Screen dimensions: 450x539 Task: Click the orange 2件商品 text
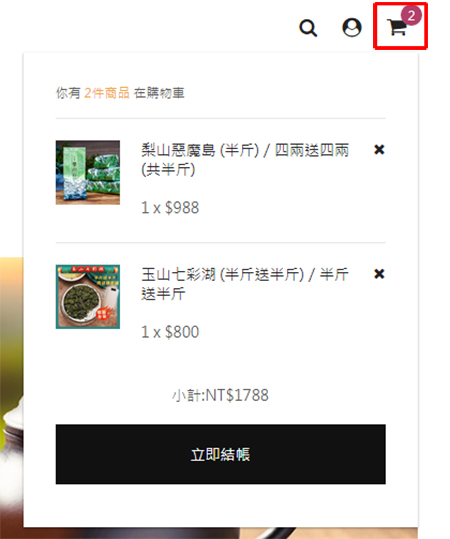pos(107,93)
